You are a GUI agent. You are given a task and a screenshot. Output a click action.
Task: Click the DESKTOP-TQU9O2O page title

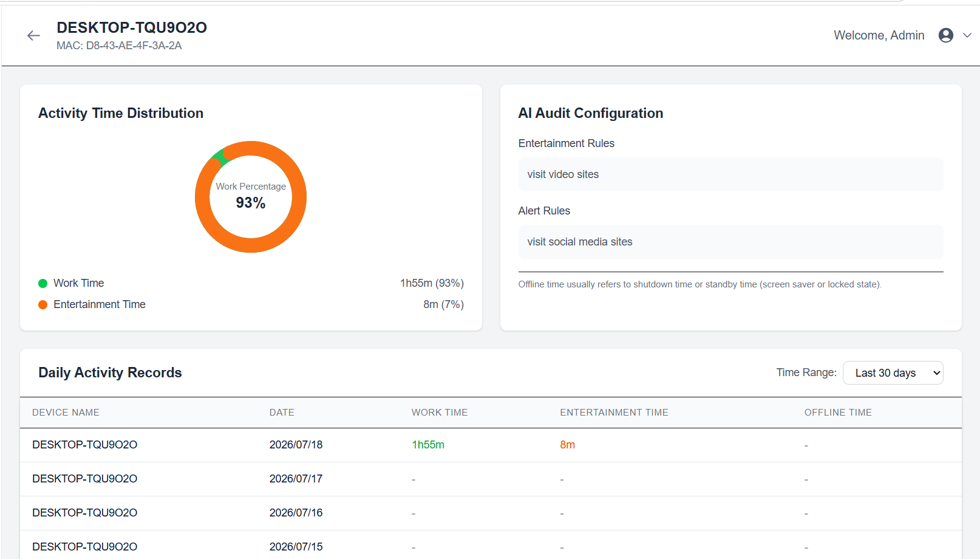click(132, 27)
